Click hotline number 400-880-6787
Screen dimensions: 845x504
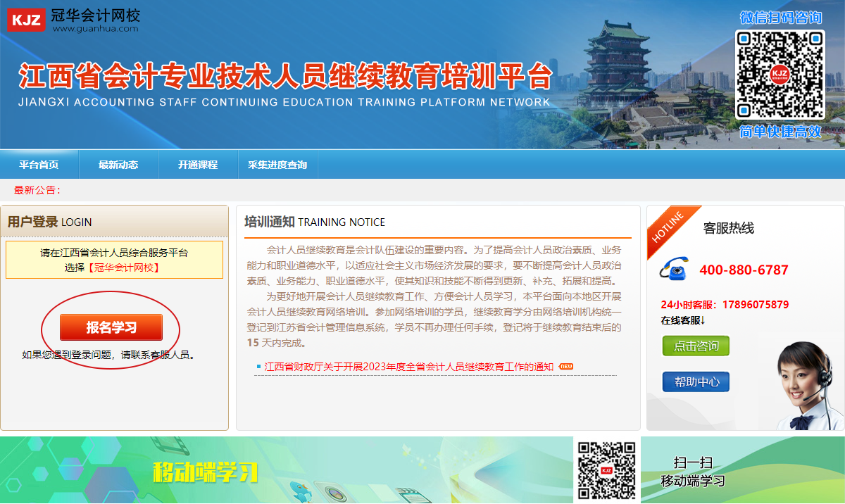click(744, 270)
